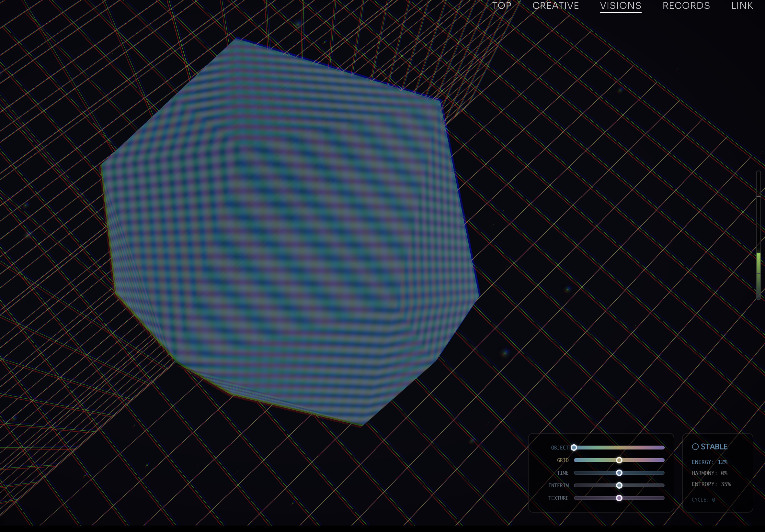
Task: Click the GRID slider label
Action: tap(563, 460)
